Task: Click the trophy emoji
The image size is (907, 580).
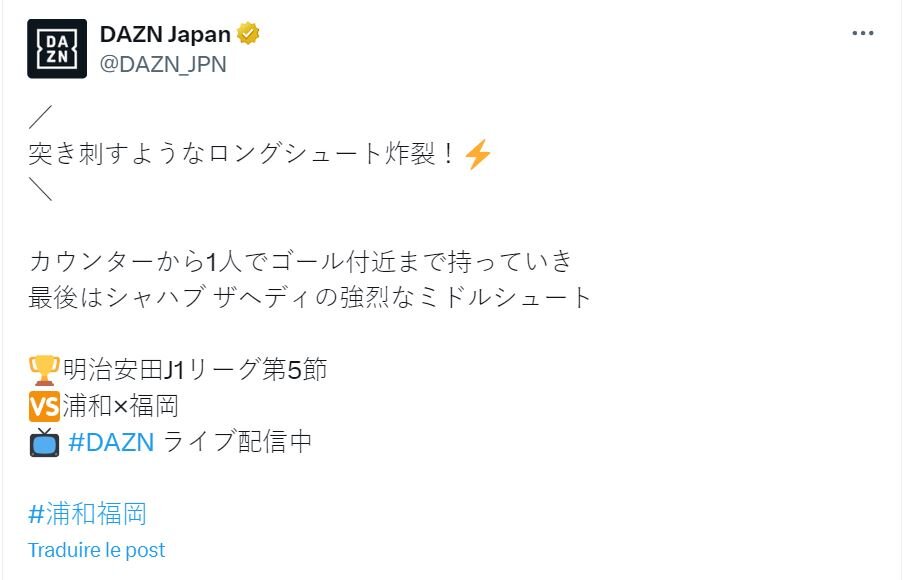Action: pyautogui.click(x=44, y=370)
